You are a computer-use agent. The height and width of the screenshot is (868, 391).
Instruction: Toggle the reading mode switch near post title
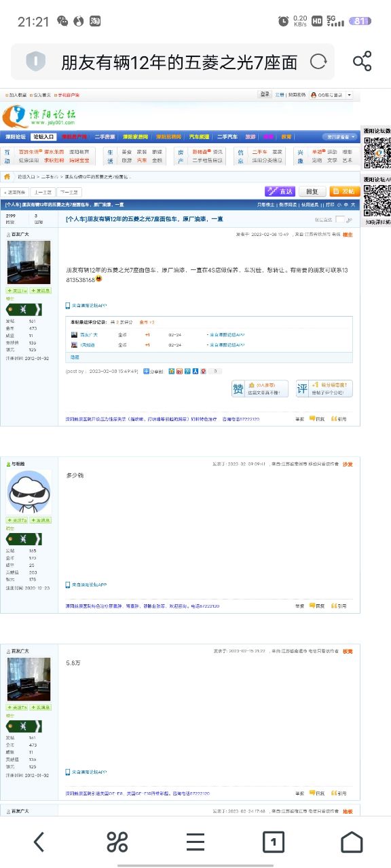point(340,220)
